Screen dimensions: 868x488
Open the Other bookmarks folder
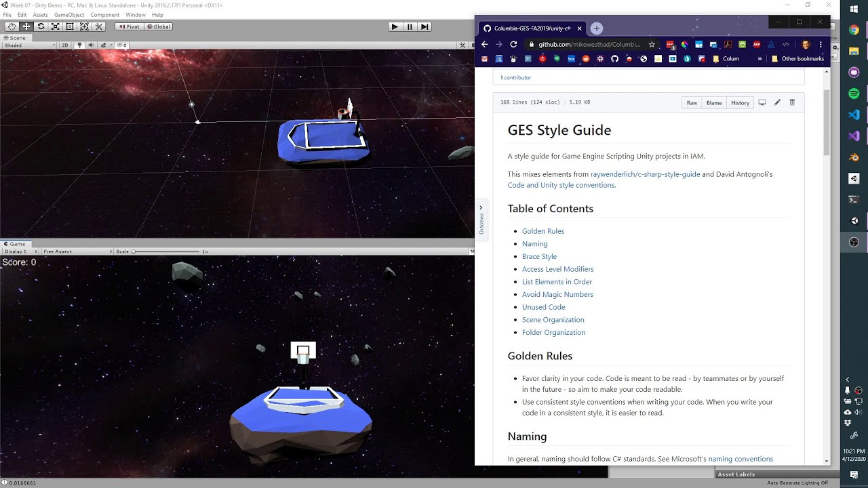pos(797,59)
